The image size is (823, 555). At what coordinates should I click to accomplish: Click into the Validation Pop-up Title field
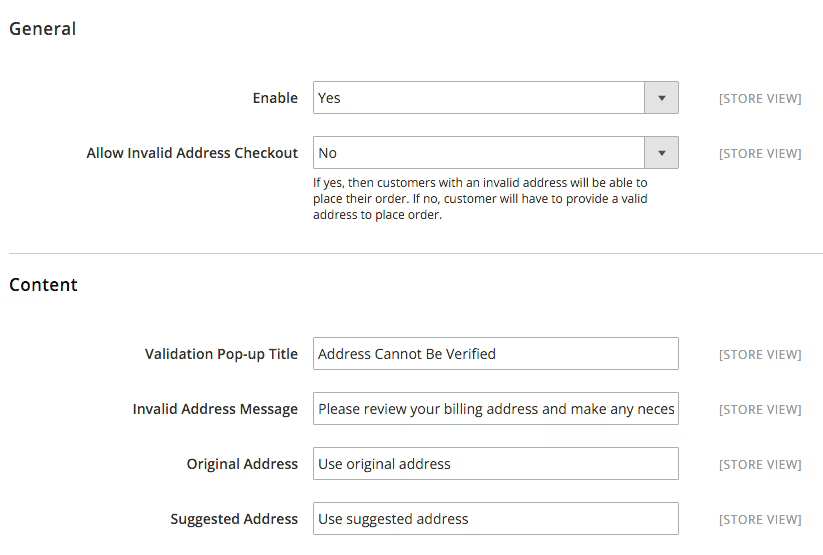[495, 354]
